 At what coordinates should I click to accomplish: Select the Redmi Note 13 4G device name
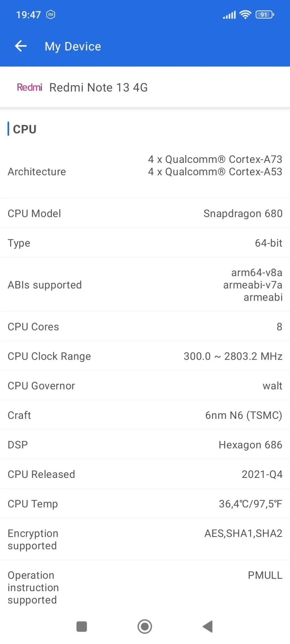(x=98, y=87)
